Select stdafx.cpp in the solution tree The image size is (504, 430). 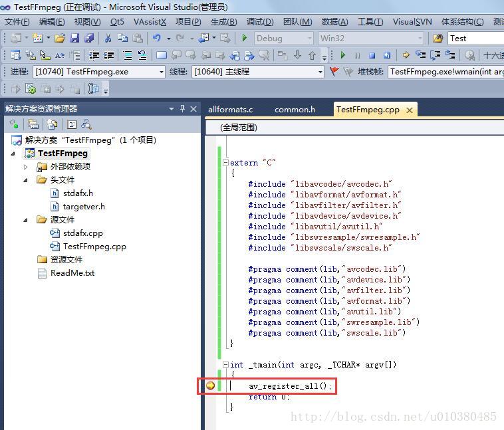[x=82, y=233]
